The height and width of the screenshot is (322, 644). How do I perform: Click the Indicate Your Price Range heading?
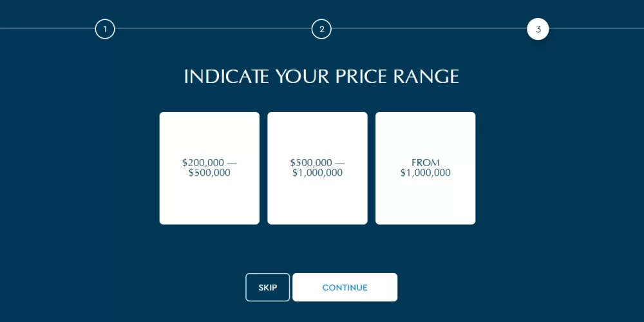pyautogui.click(x=321, y=77)
